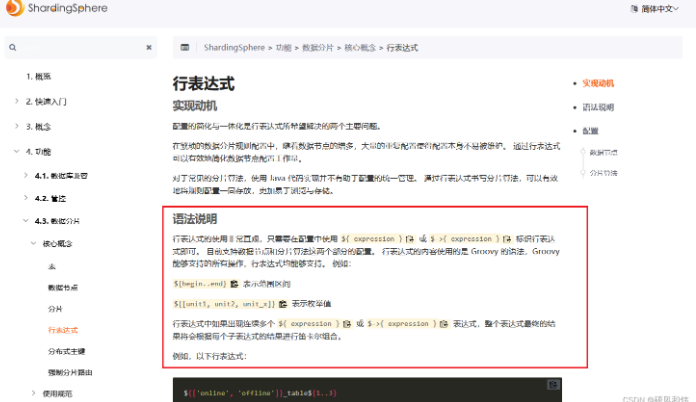Expand the 4.1. section chevron
The height and width of the screenshot is (402, 696).
click(26, 175)
